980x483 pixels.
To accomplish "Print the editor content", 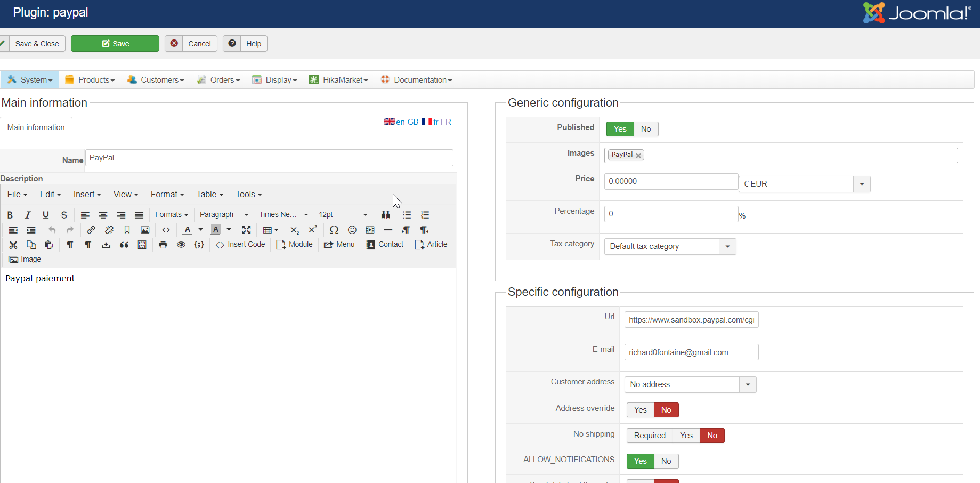I will tap(163, 245).
